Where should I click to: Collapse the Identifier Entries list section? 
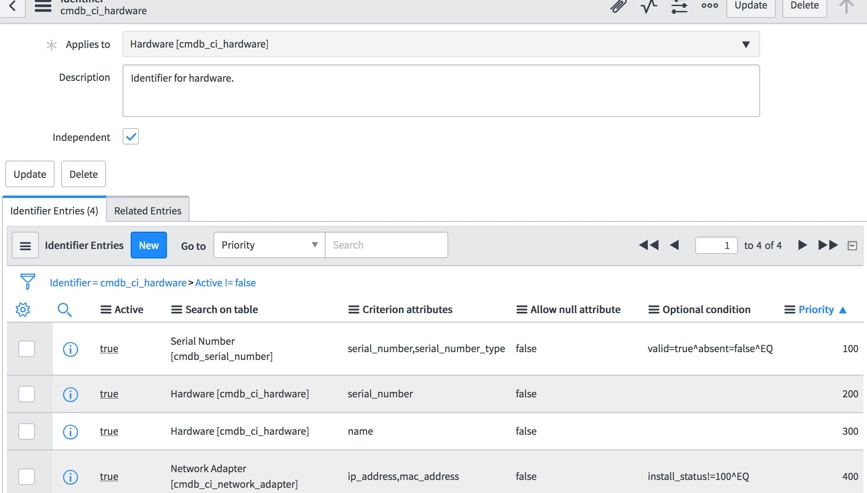(x=852, y=245)
